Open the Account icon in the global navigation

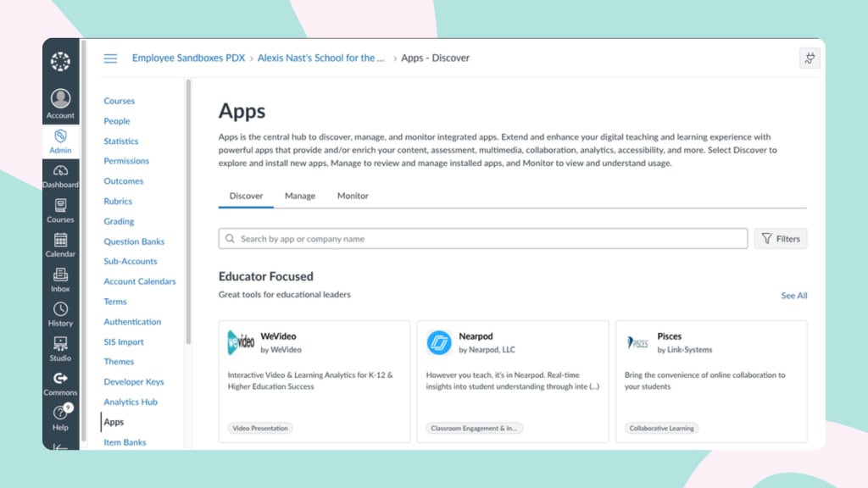click(60, 96)
